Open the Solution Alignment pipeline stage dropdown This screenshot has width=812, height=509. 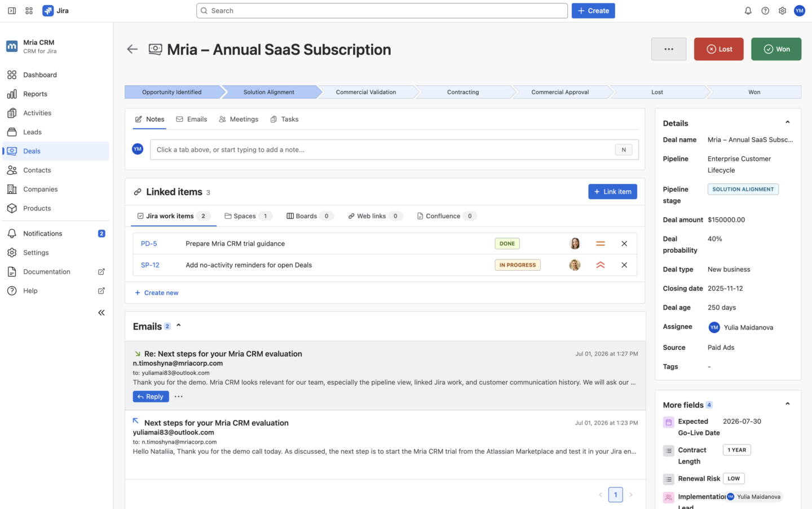tap(743, 190)
